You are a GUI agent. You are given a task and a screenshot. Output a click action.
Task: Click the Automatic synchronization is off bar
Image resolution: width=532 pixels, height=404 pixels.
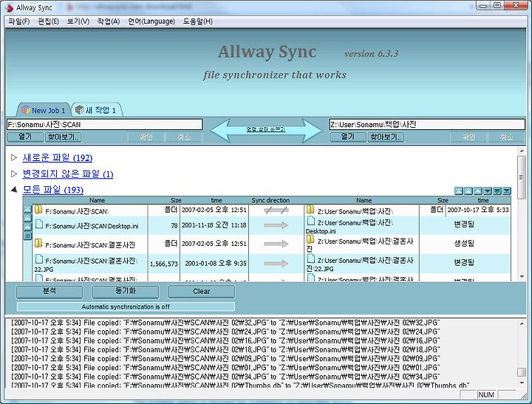tap(126, 307)
